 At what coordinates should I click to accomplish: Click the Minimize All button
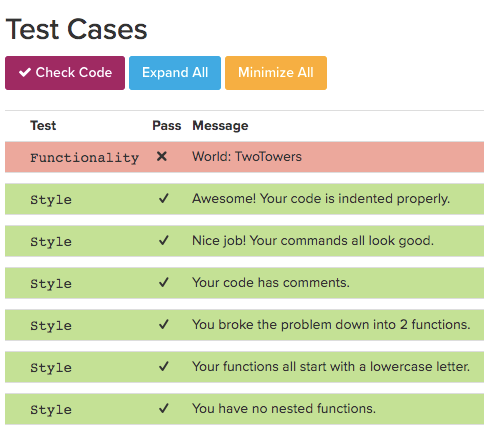click(x=276, y=73)
